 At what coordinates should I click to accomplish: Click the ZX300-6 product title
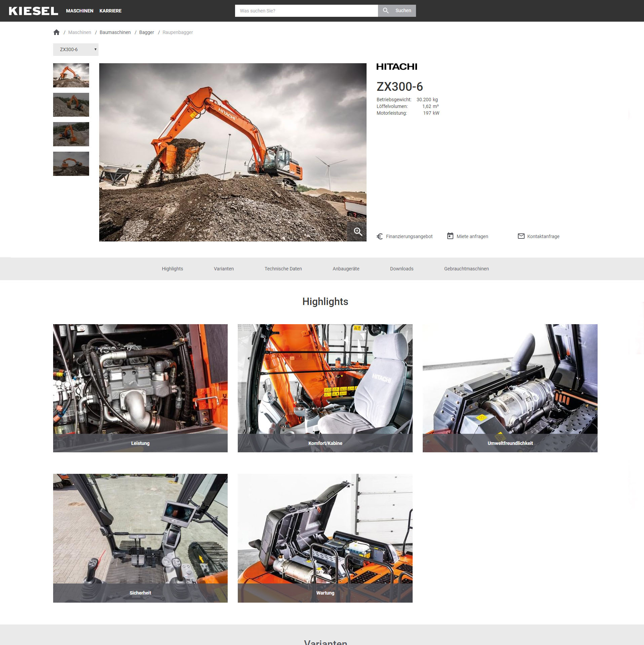[x=400, y=87]
